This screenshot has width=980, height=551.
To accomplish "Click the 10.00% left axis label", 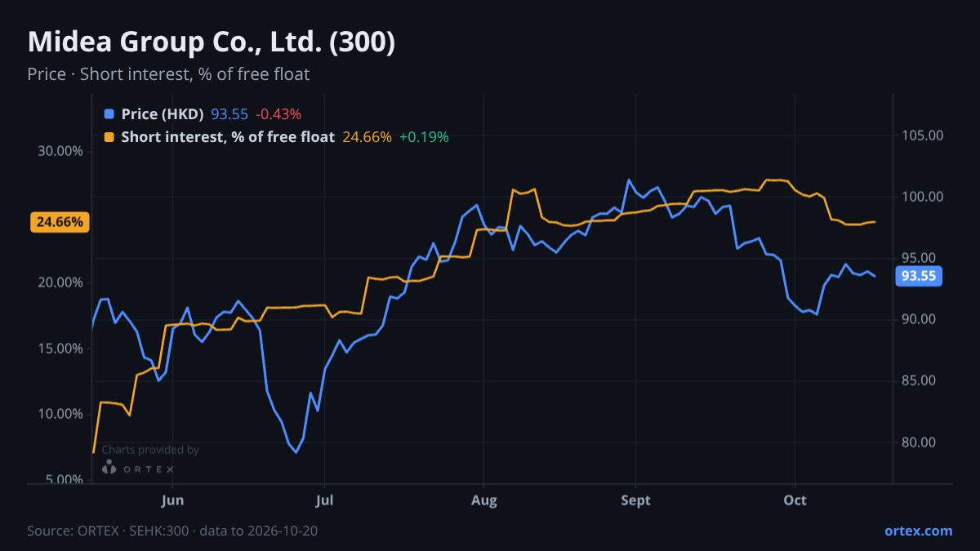I will click(x=60, y=414).
